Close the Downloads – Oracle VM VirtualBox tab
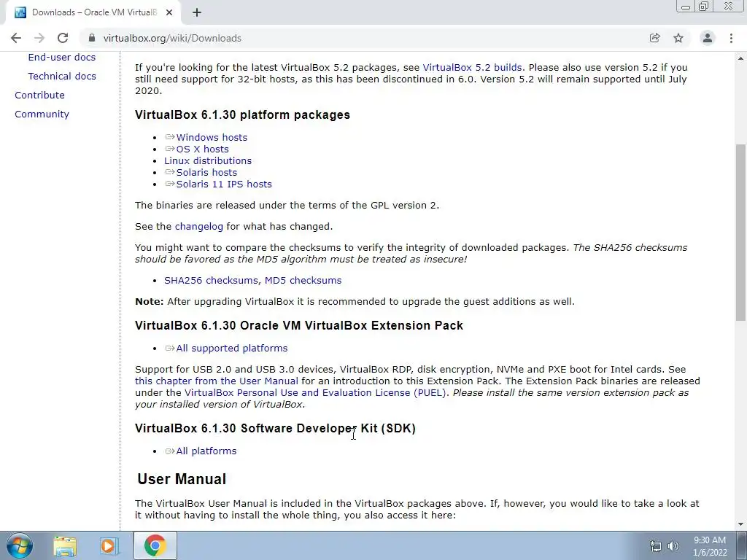The image size is (747, 560). tap(169, 12)
